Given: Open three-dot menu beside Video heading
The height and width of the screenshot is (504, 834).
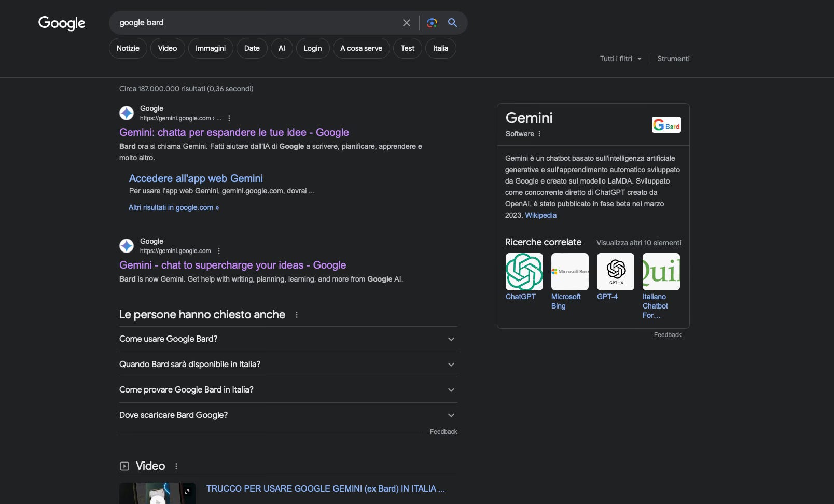Looking at the screenshot, I should coord(176,466).
